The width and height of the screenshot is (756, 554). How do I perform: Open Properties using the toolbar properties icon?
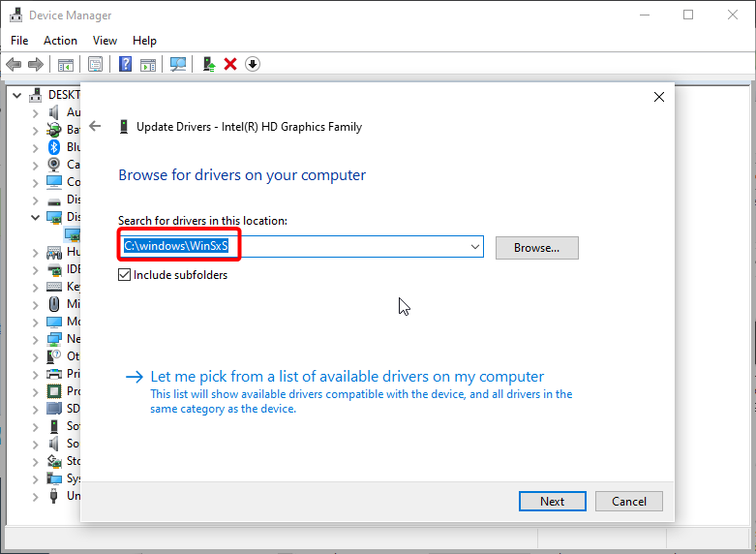96,64
